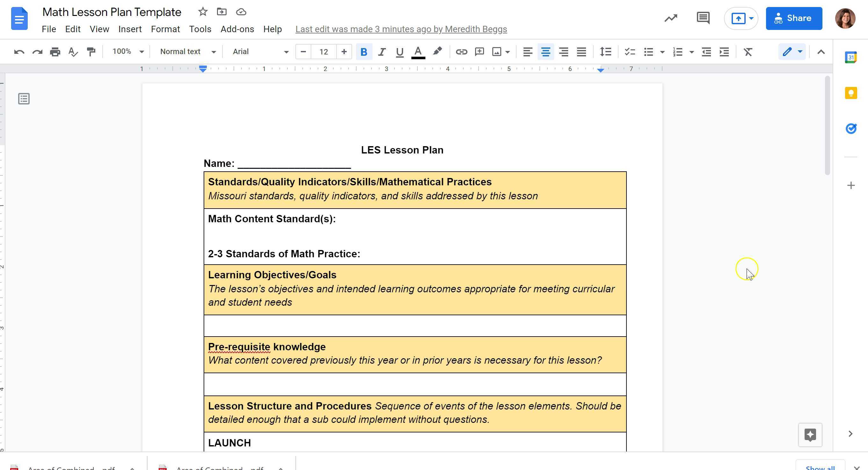868x470 pixels.
Task: Open the 100% zoom dropdown
Action: [x=128, y=52]
